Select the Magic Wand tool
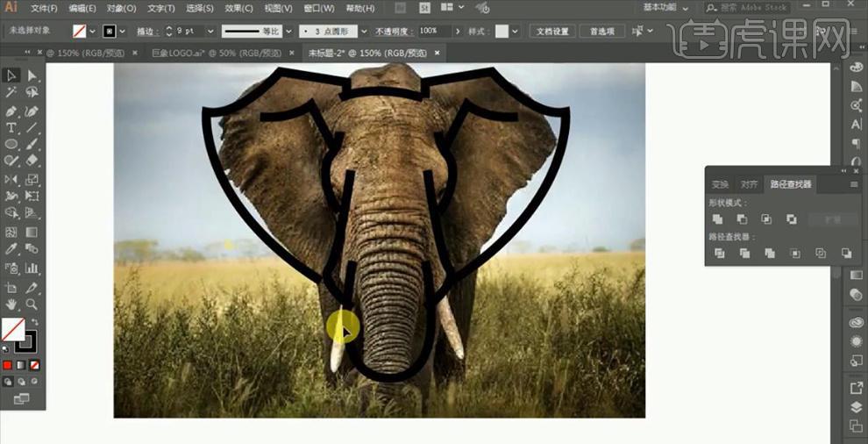The height and width of the screenshot is (444, 868). [11, 92]
